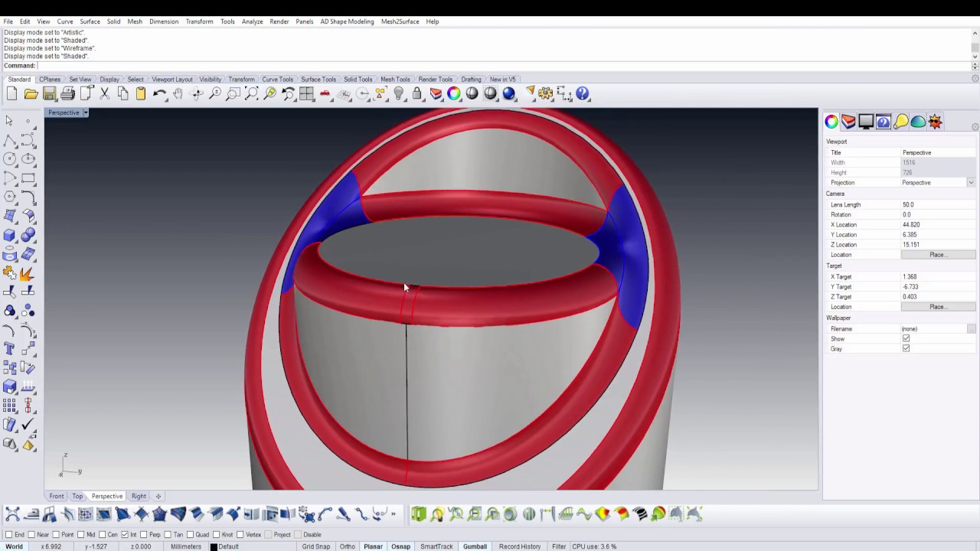Viewport: 980px width, 551px height.
Task: Toggle Record History in status bar
Action: (x=520, y=546)
